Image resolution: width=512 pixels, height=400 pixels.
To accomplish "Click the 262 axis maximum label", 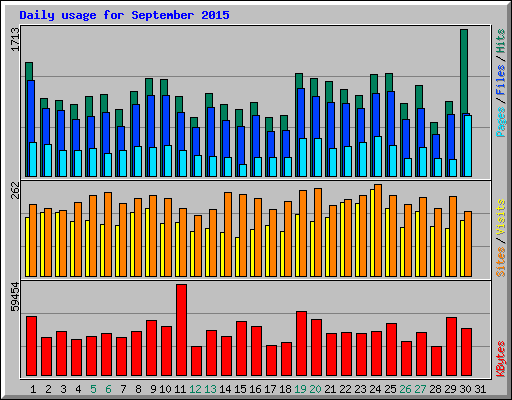I will 15,190.
